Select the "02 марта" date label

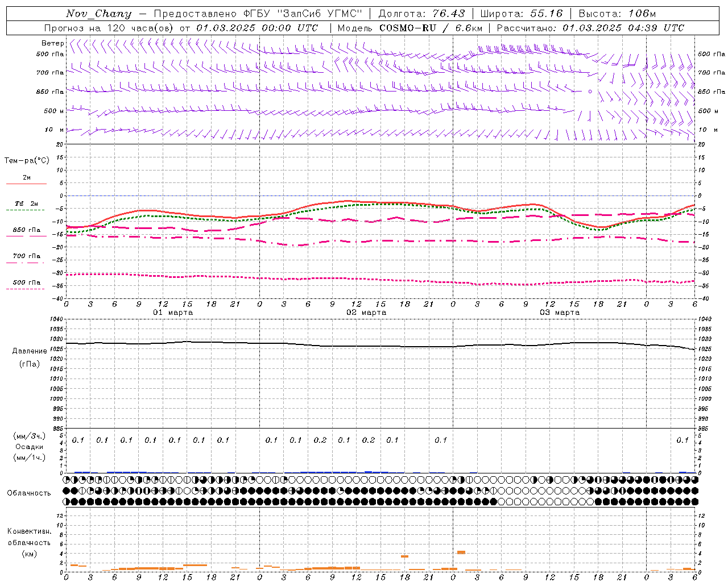tap(366, 313)
